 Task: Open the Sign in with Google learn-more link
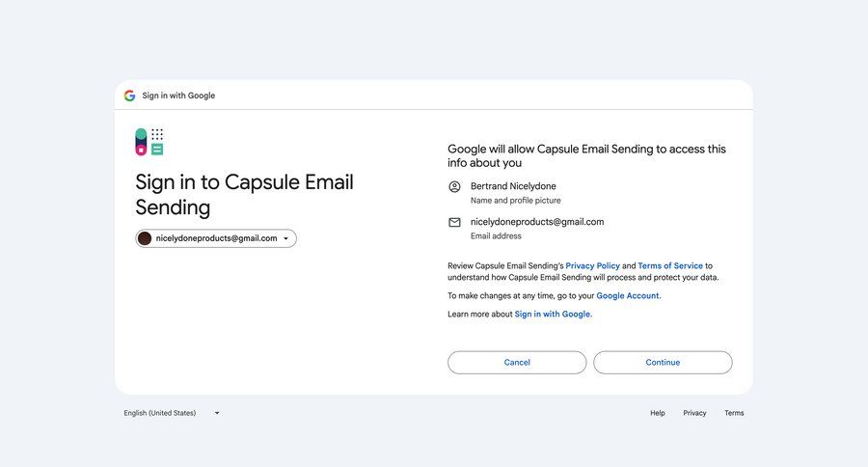553,314
